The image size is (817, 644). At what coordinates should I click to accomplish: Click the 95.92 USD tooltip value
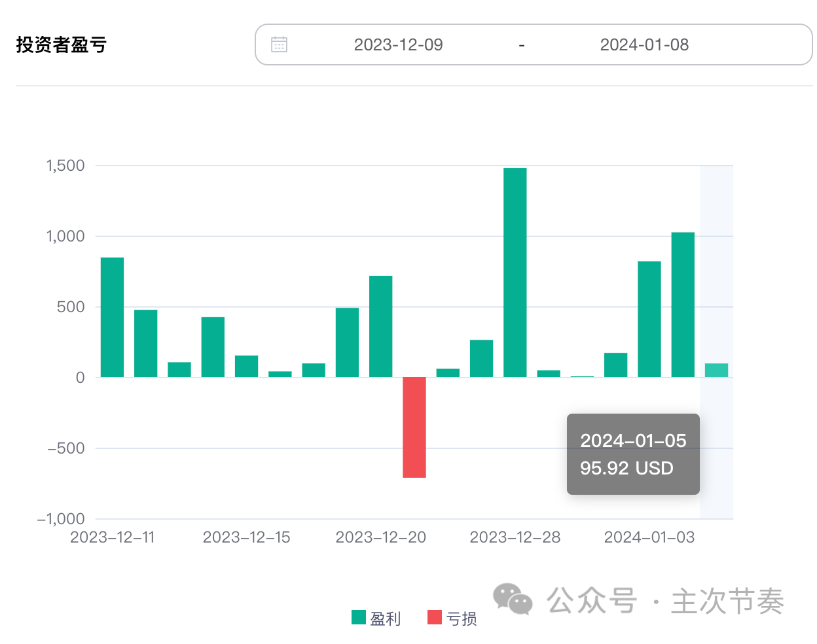point(626,469)
